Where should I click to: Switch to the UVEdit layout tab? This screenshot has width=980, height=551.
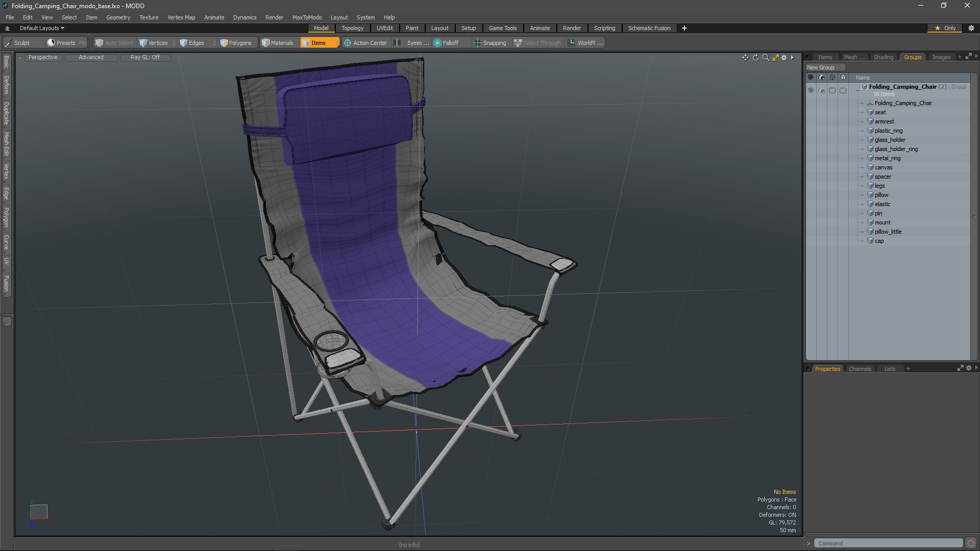[x=384, y=28]
